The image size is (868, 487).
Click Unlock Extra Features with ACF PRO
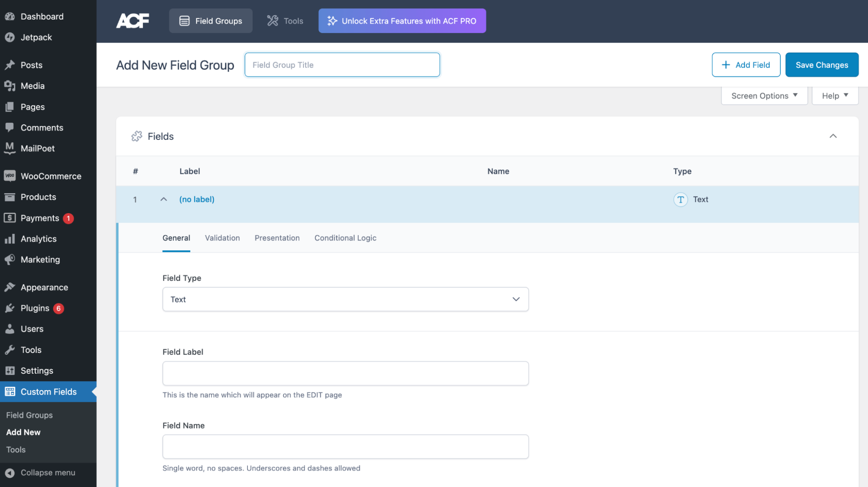point(403,20)
